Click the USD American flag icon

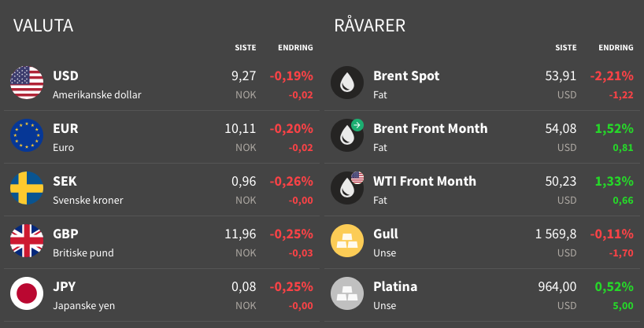(x=27, y=83)
